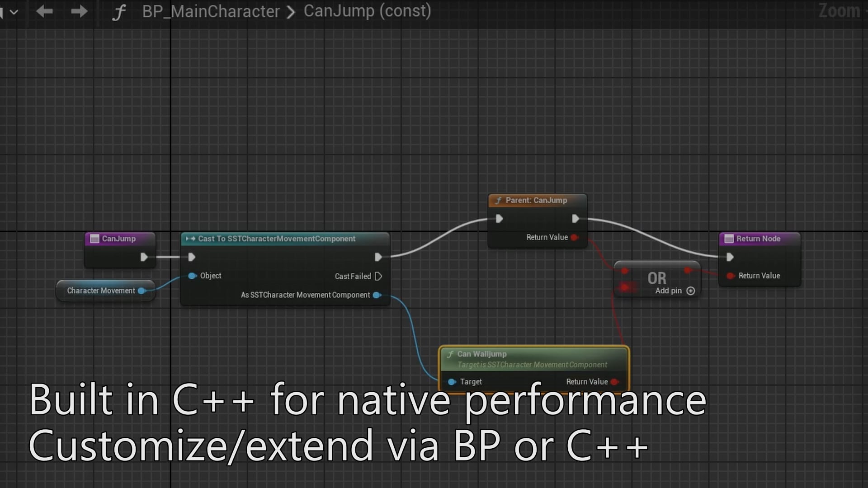Select the CanJump entry node header
Image resolution: width=868 pixels, height=488 pixels.
point(119,239)
